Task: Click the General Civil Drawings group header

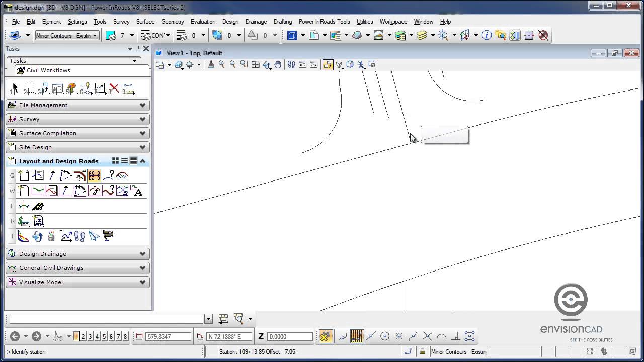Action: (77, 268)
